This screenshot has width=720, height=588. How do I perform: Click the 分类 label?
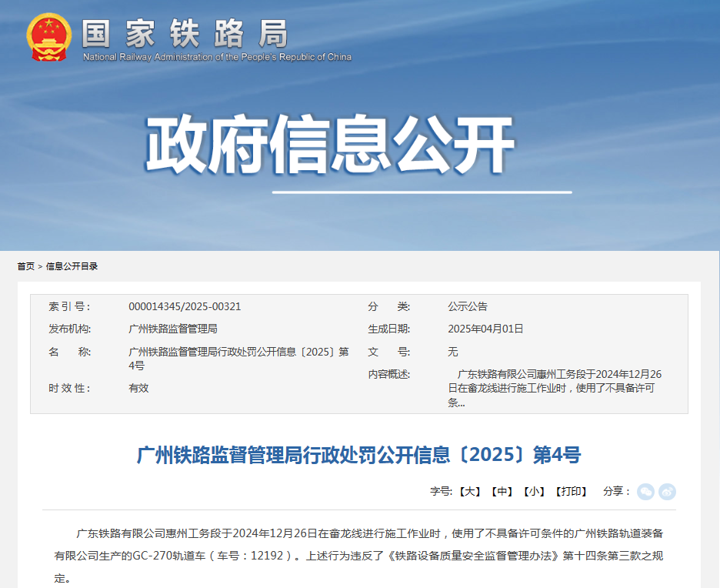click(389, 306)
